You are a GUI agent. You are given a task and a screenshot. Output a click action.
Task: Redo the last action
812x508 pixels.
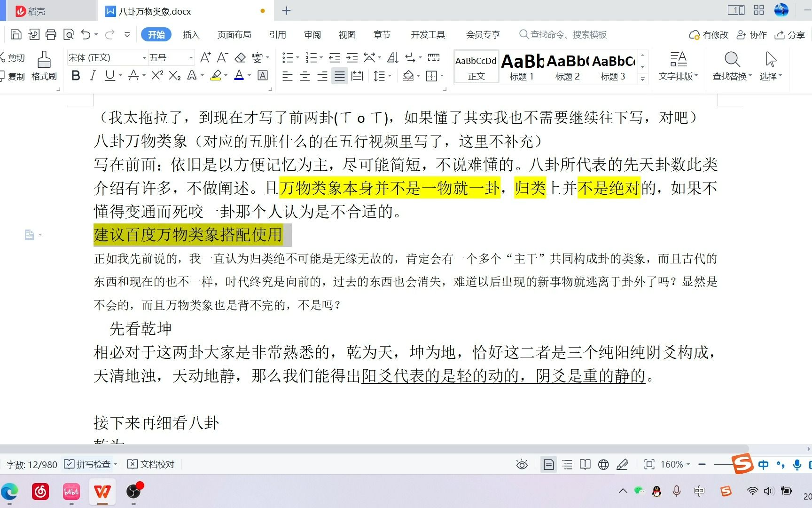pyautogui.click(x=109, y=34)
